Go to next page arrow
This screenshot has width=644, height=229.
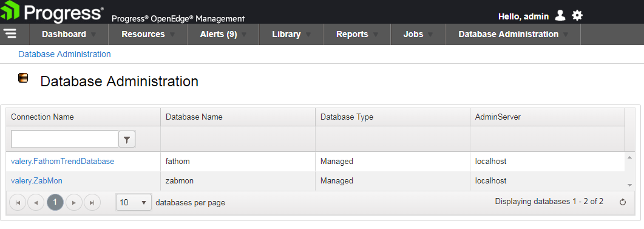[x=74, y=202]
